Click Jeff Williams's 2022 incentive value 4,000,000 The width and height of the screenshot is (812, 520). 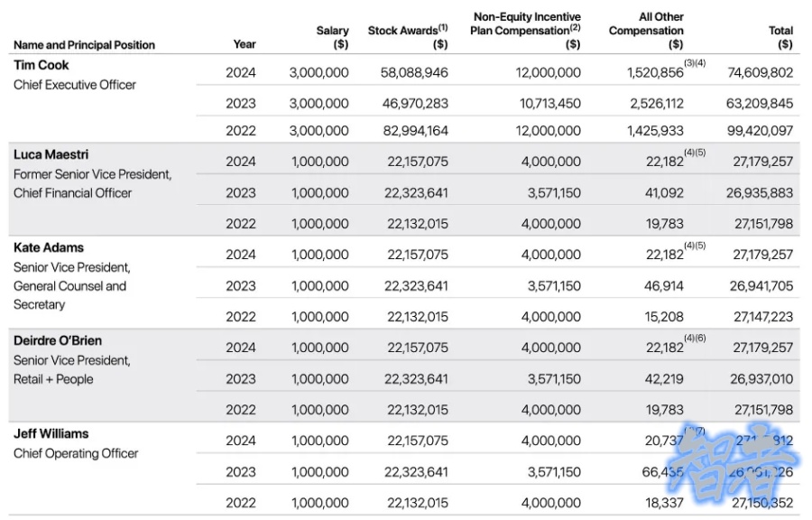(551, 502)
